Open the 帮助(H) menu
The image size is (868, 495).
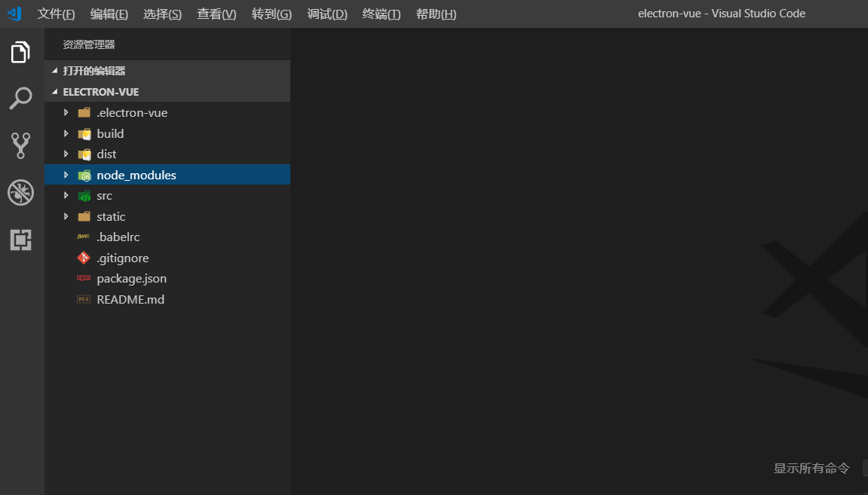pos(436,14)
